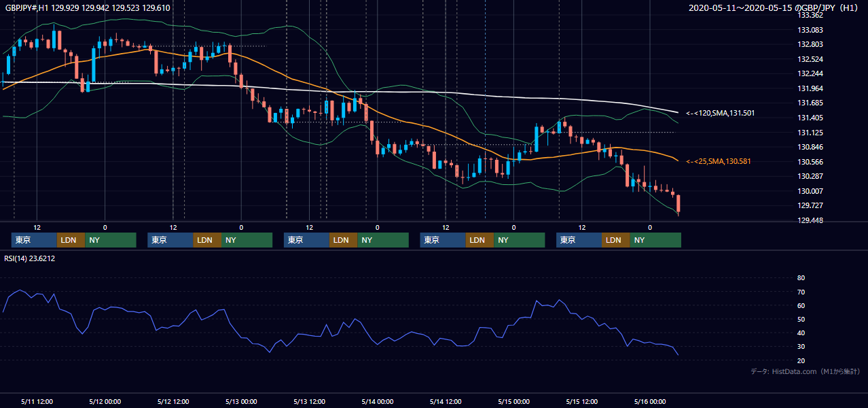The width and height of the screenshot is (868, 408).
Task: Click price axis label 130.846
Action: pyautogui.click(x=810, y=147)
